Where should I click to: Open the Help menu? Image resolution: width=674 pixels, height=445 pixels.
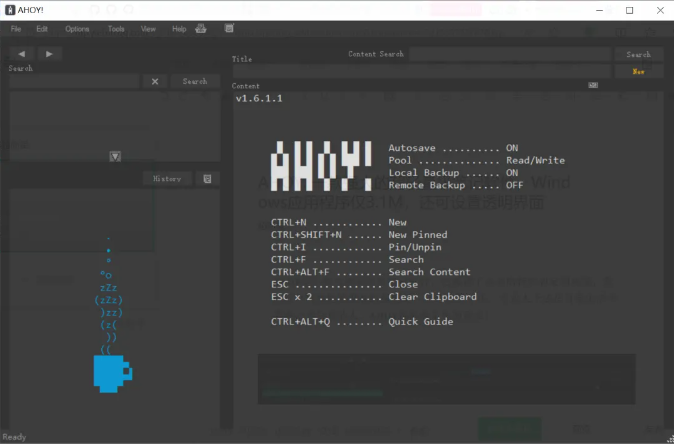pos(179,29)
